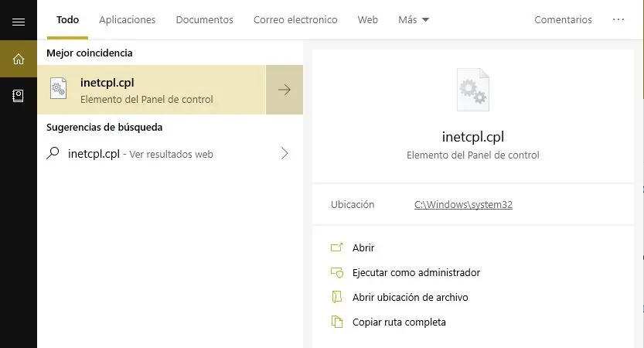644x348 pixels.
Task: Click the copy full path icon
Action: (x=336, y=322)
